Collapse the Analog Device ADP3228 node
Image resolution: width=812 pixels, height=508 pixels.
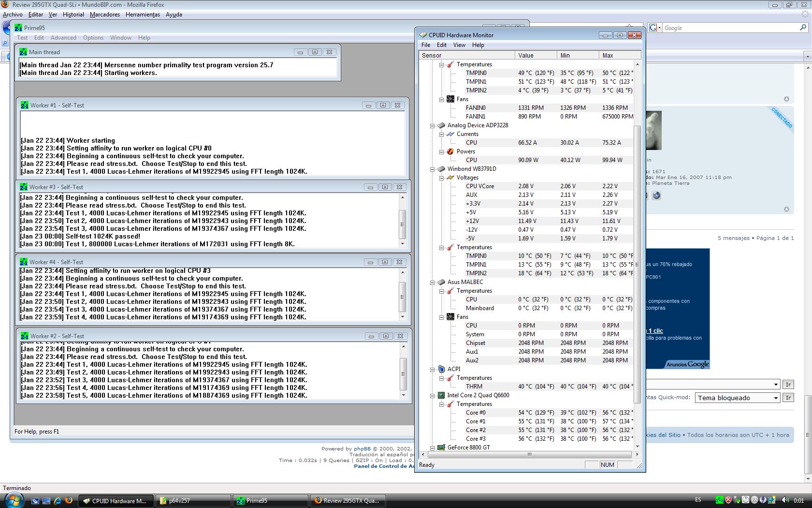[433, 125]
